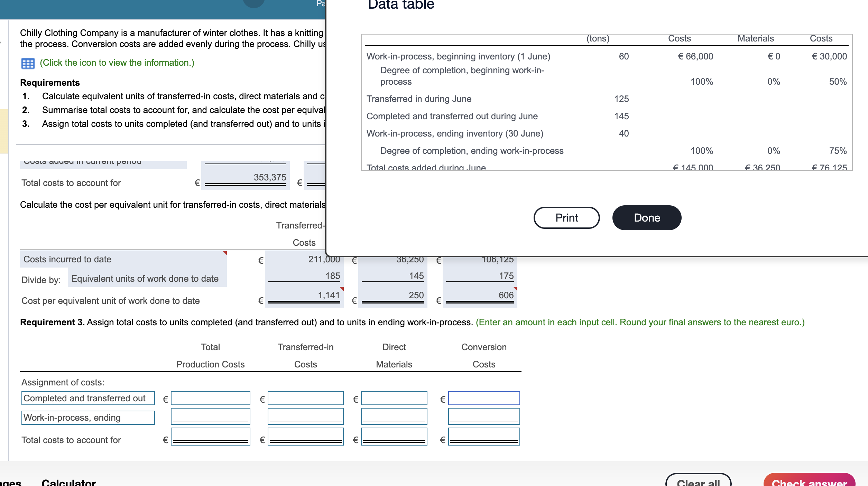Viewport: 868px width, 486px height.
Task: Open the Transferred-in Costs input for ending WIP
Action: [x=305, y=417]
